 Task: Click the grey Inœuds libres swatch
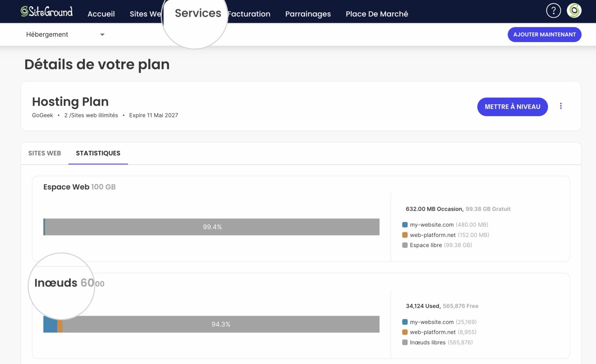[x=405, y=342]
